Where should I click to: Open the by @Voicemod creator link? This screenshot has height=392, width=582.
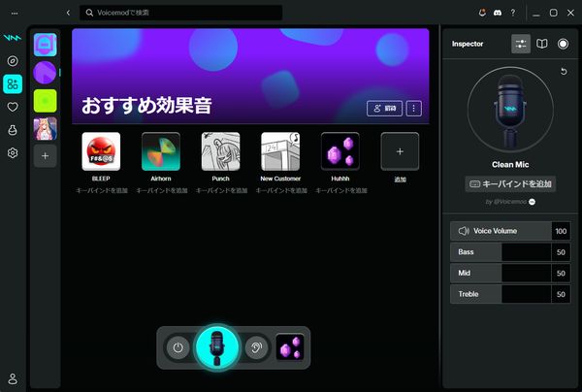tap(510, 202)
